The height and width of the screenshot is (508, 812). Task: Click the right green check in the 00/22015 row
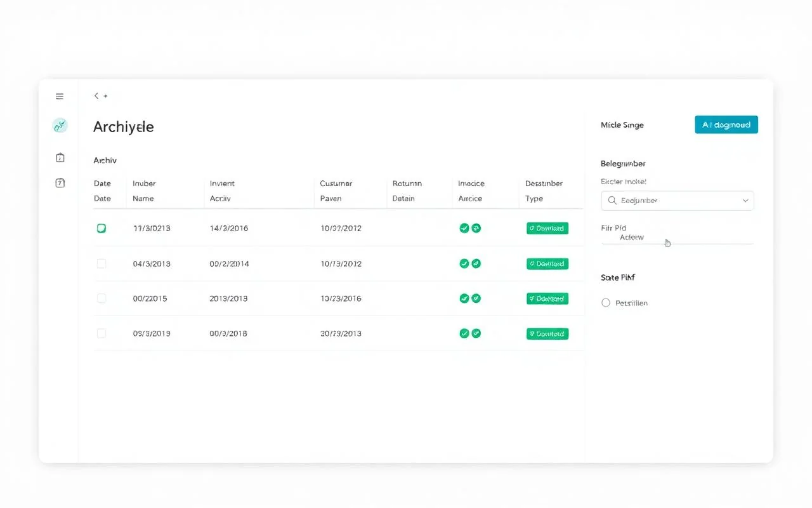point(476,298)
